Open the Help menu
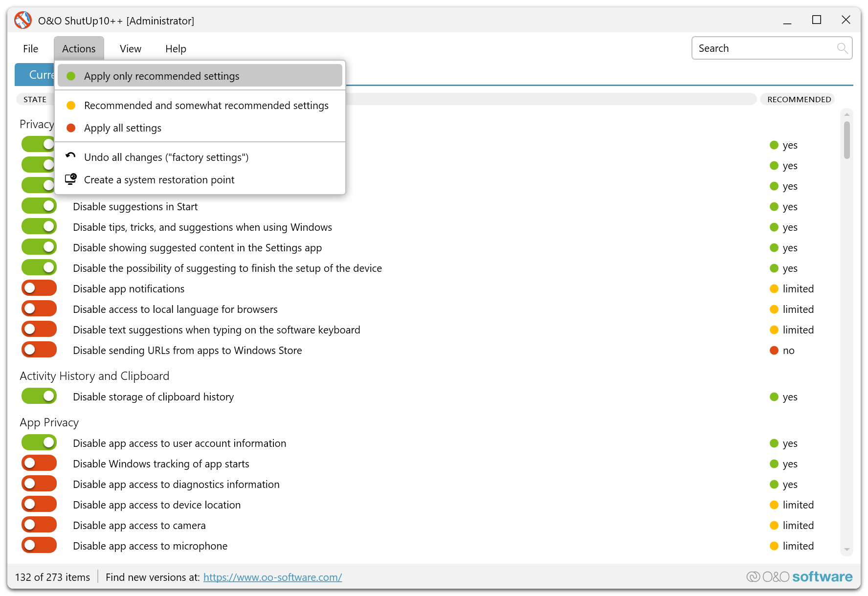The width and height of the screenshot is (868, 596). point(176,48)
